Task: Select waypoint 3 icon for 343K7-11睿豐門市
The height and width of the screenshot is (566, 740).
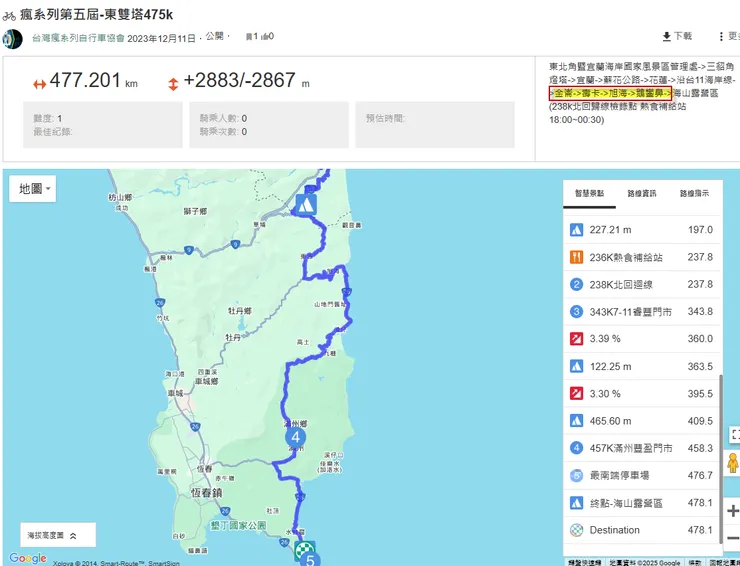Action: pyautogui.click(x=576, y=312)
